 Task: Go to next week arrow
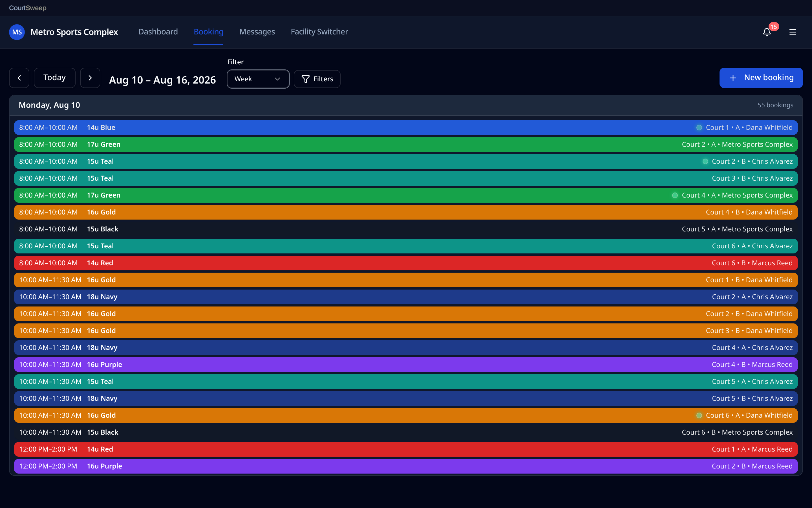tap(90, 78)
